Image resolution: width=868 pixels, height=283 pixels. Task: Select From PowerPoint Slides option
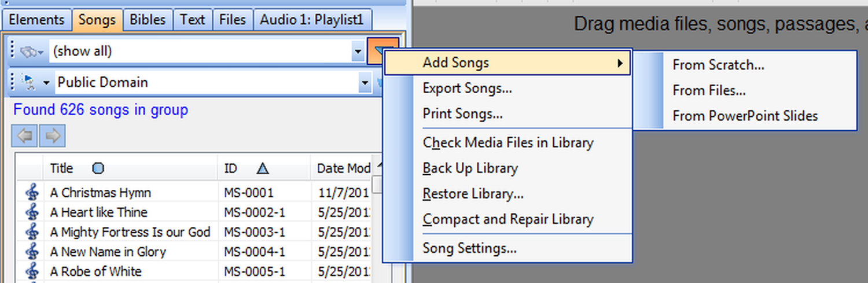pos(745,116)
